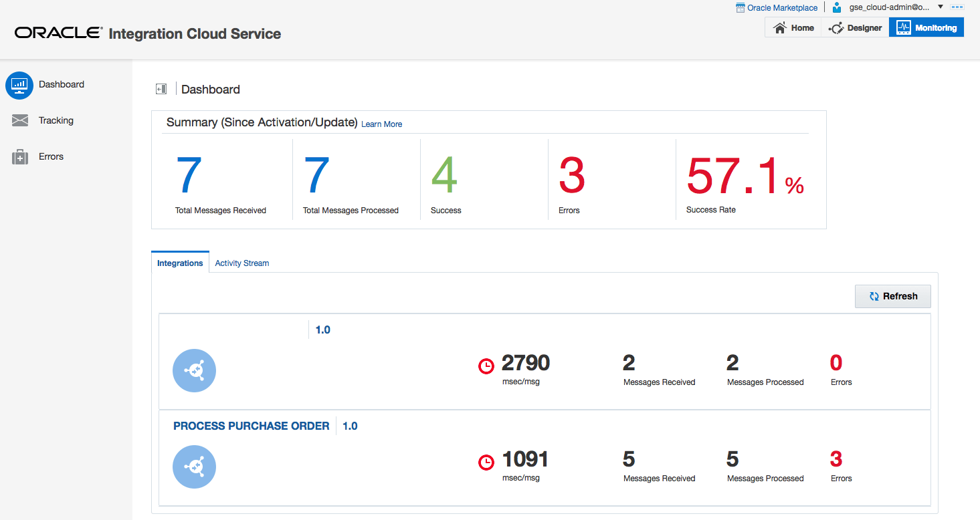Switch to the Integrations tab
The height and width of the screenshot is (520, 980).
[180, 263]
